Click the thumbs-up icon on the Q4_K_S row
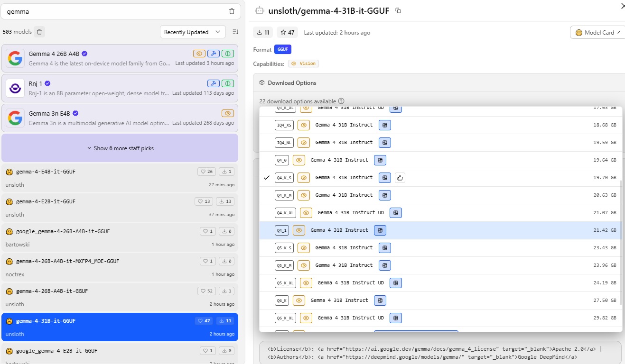This screenshot has width=625, height=364. point(400,178)
